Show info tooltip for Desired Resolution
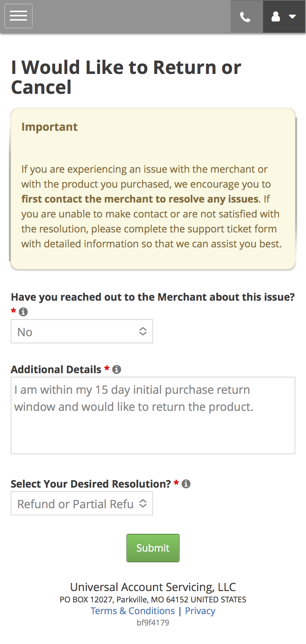Viewport: 306px width, 644px height. [x=186, y=484]
